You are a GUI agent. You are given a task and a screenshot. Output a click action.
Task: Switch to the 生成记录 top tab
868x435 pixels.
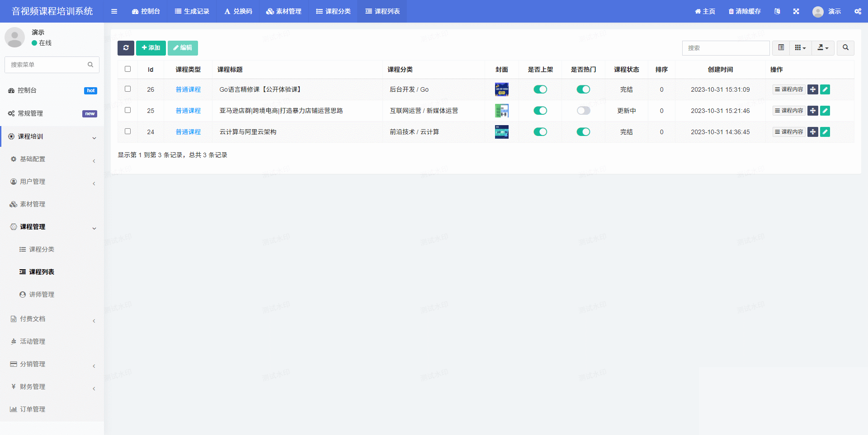pos(192,11)
